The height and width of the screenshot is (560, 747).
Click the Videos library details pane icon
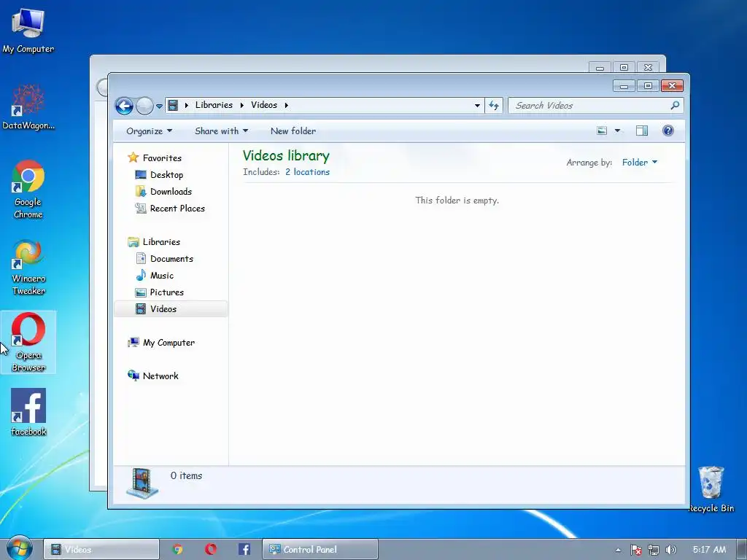(142, 483)
